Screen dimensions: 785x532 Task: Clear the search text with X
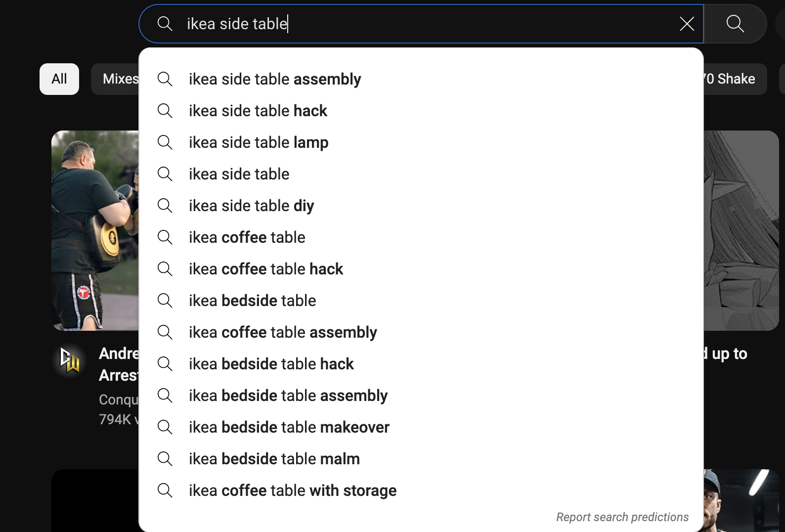tap(687, 24)
